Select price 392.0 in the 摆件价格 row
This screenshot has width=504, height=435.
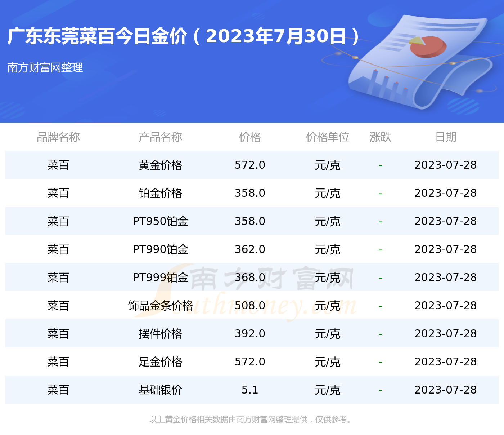click(250, 334)
